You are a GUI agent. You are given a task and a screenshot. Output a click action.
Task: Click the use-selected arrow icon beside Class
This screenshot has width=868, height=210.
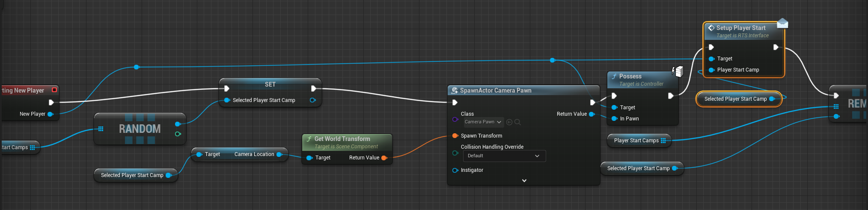pyautogui.click(x=509, y=122)
